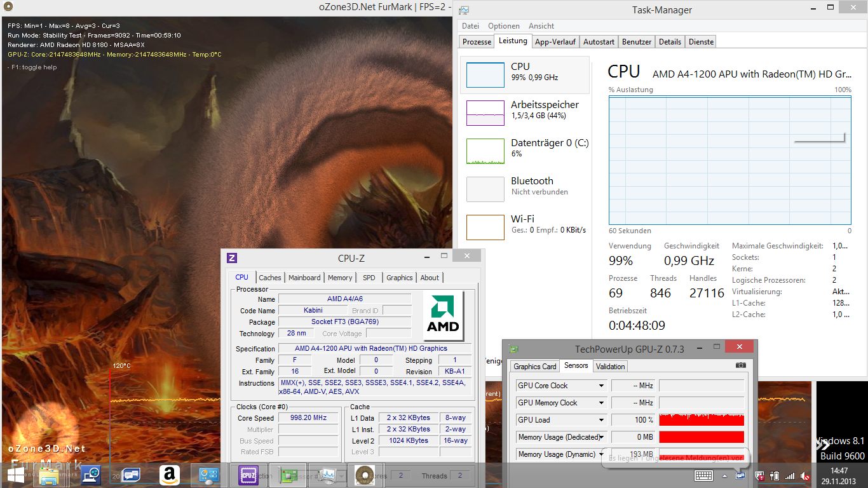The image size is (868, 488).
Task: Open the Ansicht menu in Task-Manager
Action: click(541, 26)
